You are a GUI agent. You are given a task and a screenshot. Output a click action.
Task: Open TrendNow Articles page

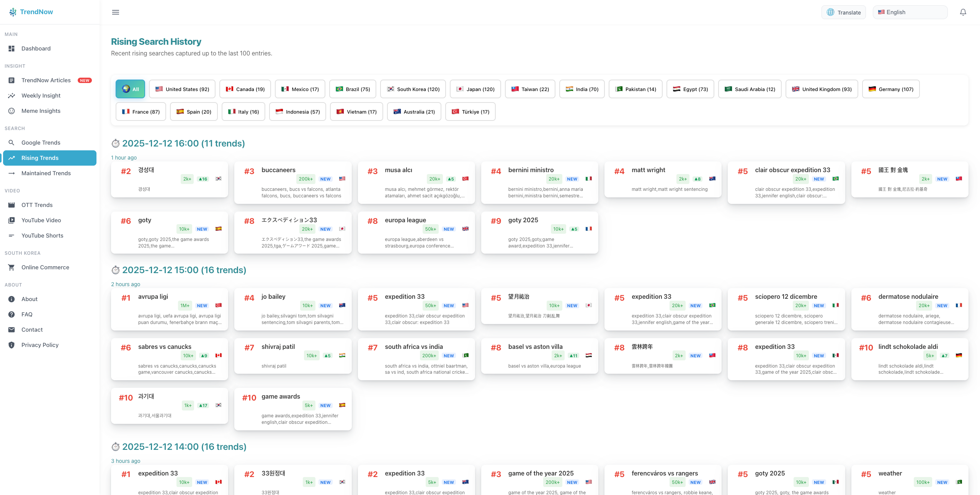coord(46,80)
